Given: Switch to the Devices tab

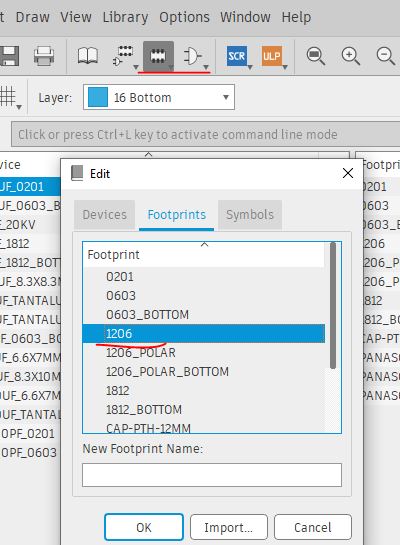Looking at the screenshot, I should point(104,215).
